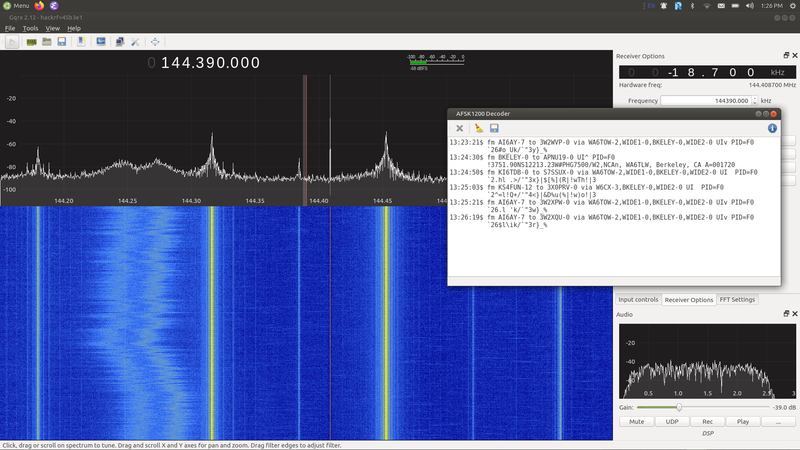This screenshot has width=800, height=450.
Task: Toggle the audio Mute button
Action: click(x=636, y=421)
